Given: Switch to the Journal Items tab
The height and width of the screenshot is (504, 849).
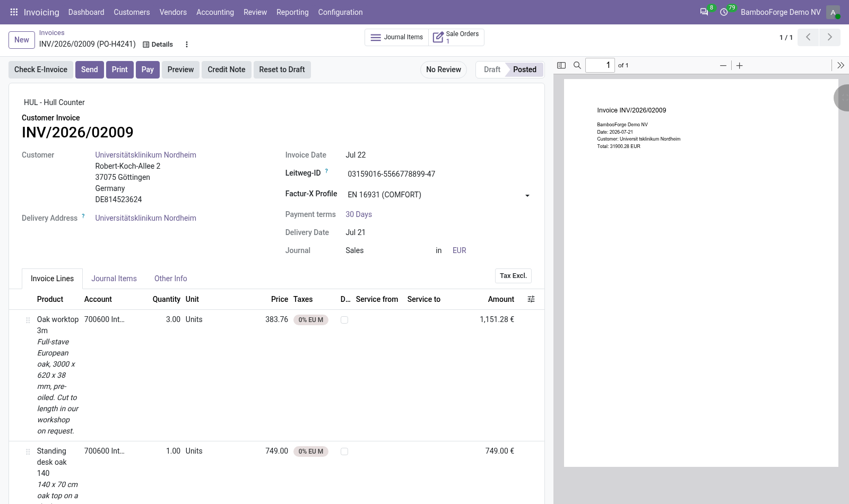Looking at the screenshot, I should 114,279.
